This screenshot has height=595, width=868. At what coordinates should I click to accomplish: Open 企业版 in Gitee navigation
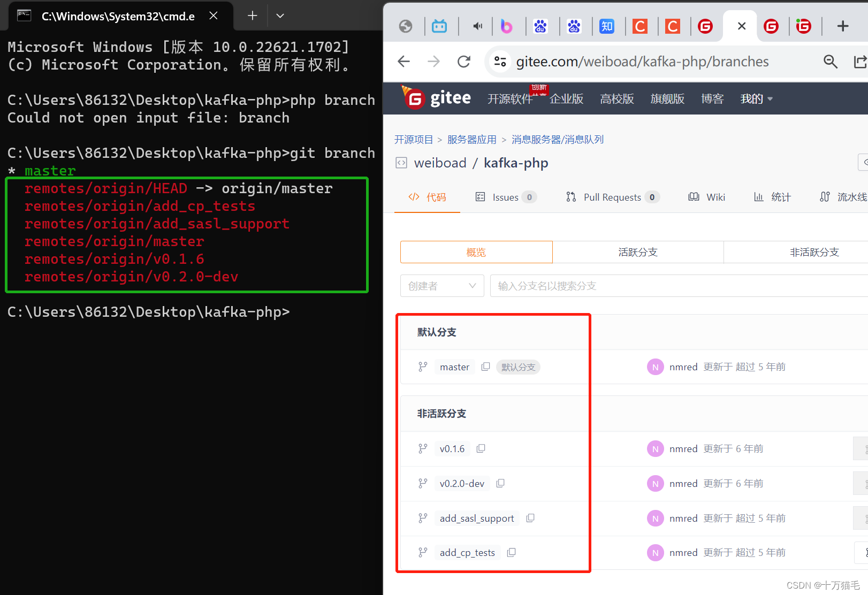tap(566, 98)
